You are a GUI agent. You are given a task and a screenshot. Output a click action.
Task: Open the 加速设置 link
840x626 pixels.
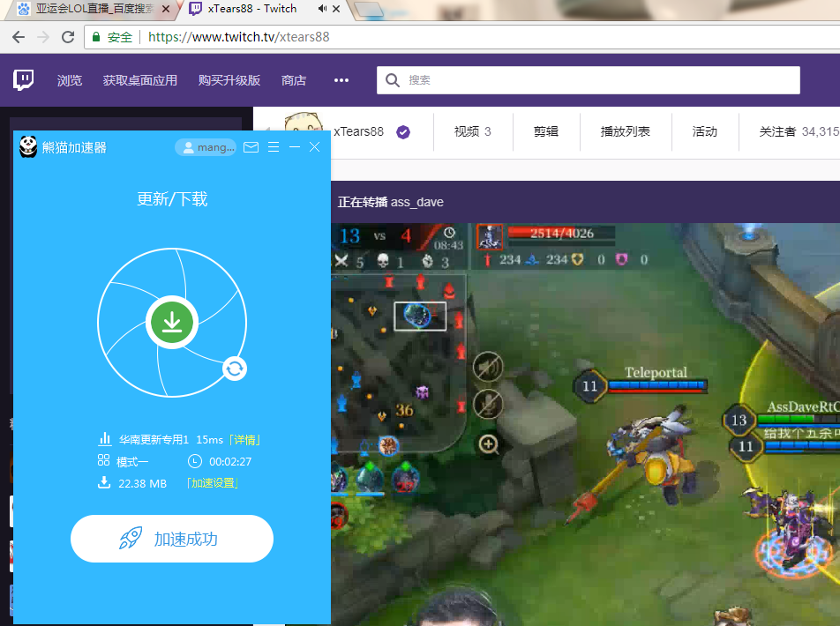(x=213, y=482)
